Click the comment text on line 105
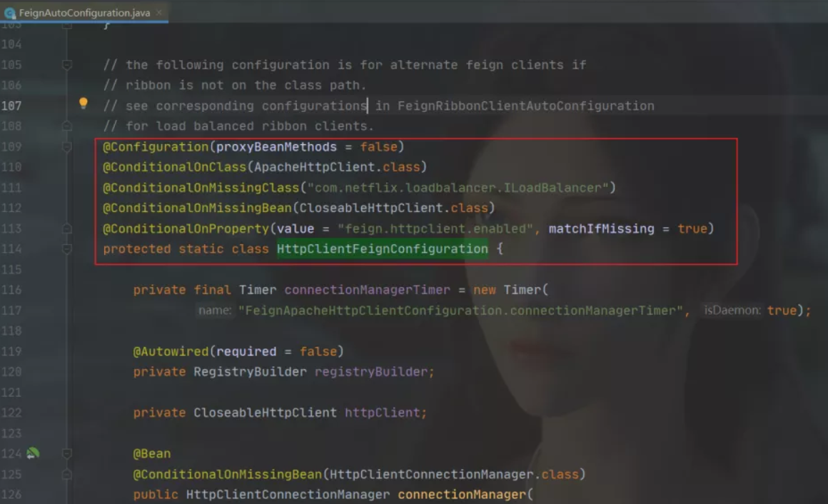Viewport: 828px width, 504px height. coord(345,64)
